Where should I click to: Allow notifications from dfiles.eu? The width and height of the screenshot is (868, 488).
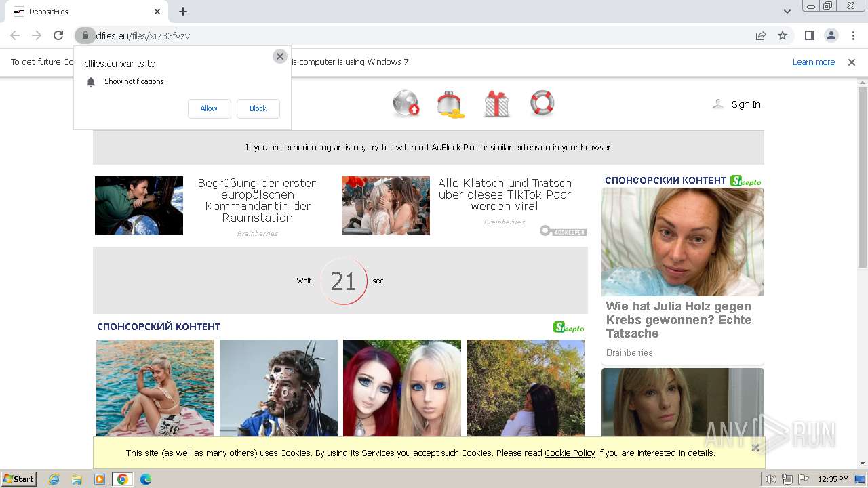click(x=209, y=108)
